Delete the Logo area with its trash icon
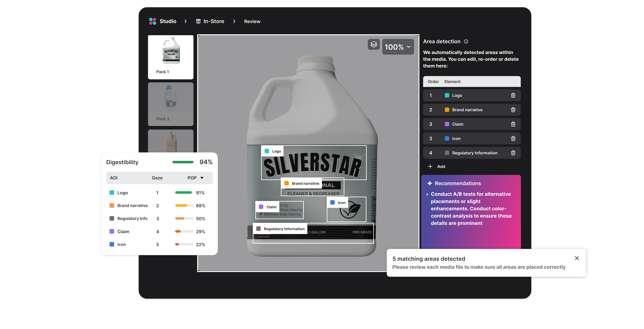 tap(513, 95)
